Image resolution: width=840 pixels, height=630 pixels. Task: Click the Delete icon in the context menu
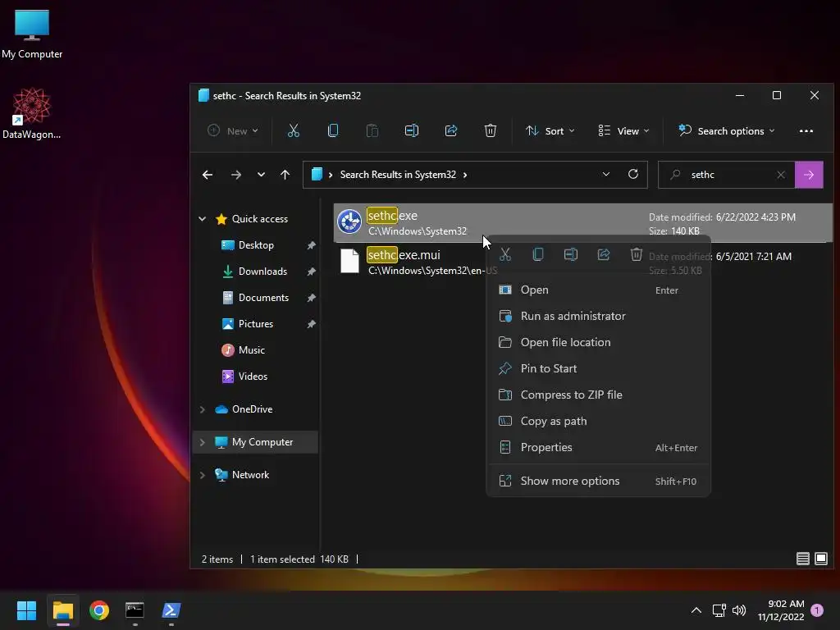(x=637, y=254)
